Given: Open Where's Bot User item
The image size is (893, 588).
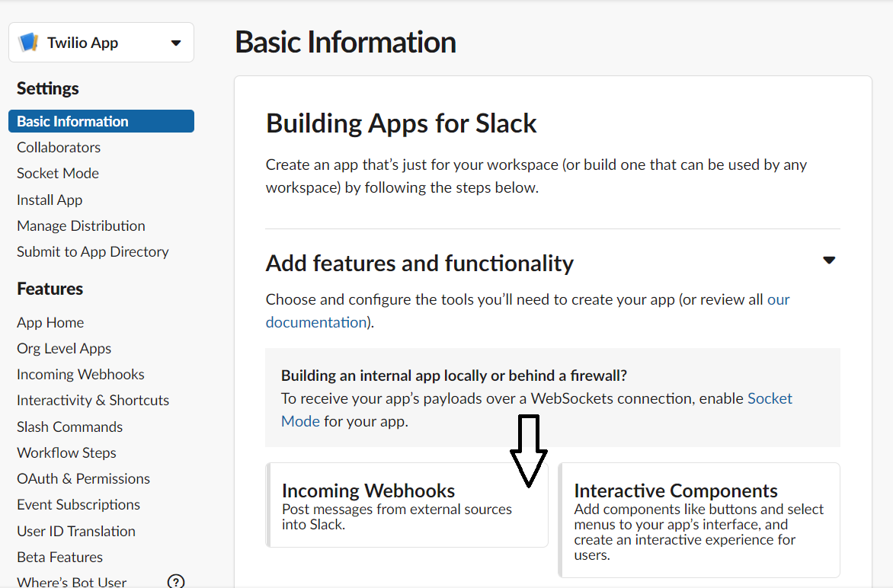Looking at the screenshot, I should tap(72, 582).
